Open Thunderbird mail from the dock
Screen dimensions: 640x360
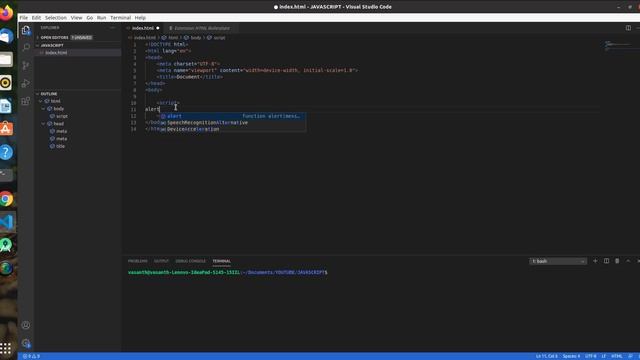(6, 36)
